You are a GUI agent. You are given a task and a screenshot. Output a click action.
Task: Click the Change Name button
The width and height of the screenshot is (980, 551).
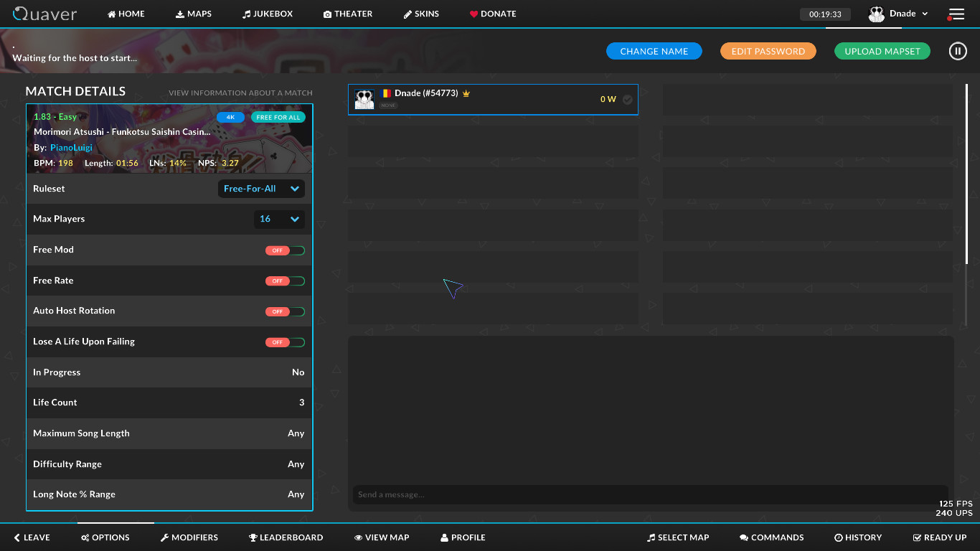[x=654, y=51]
